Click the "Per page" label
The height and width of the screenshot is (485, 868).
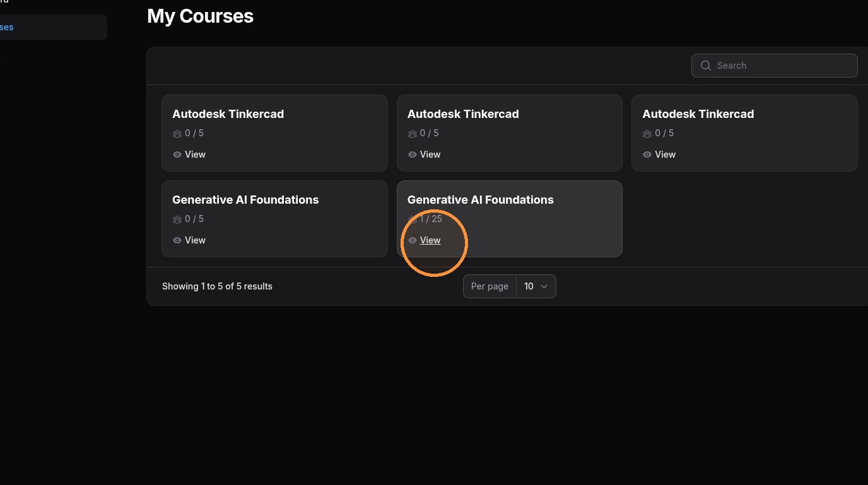(x=490, y=286)
